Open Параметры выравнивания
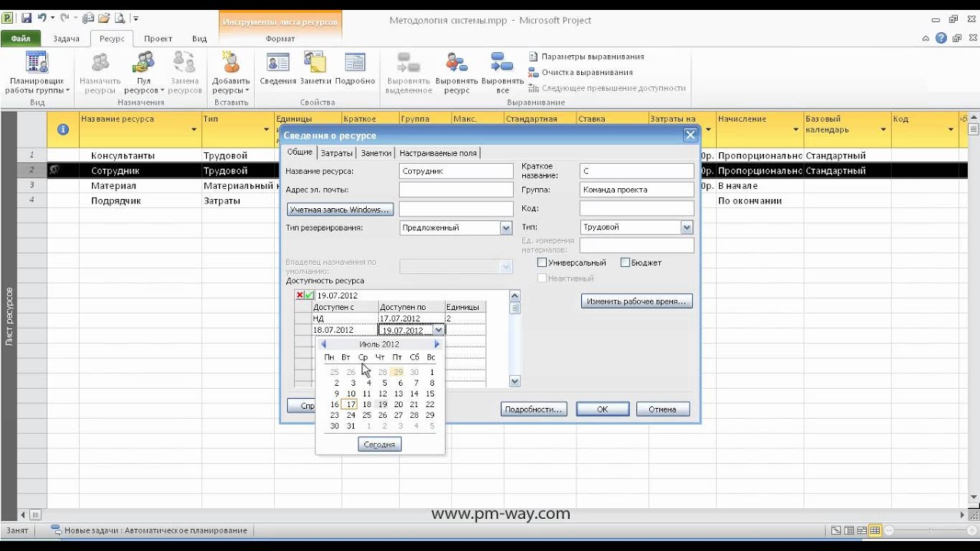This screenshot has width=980, height=551. [586, 57]
